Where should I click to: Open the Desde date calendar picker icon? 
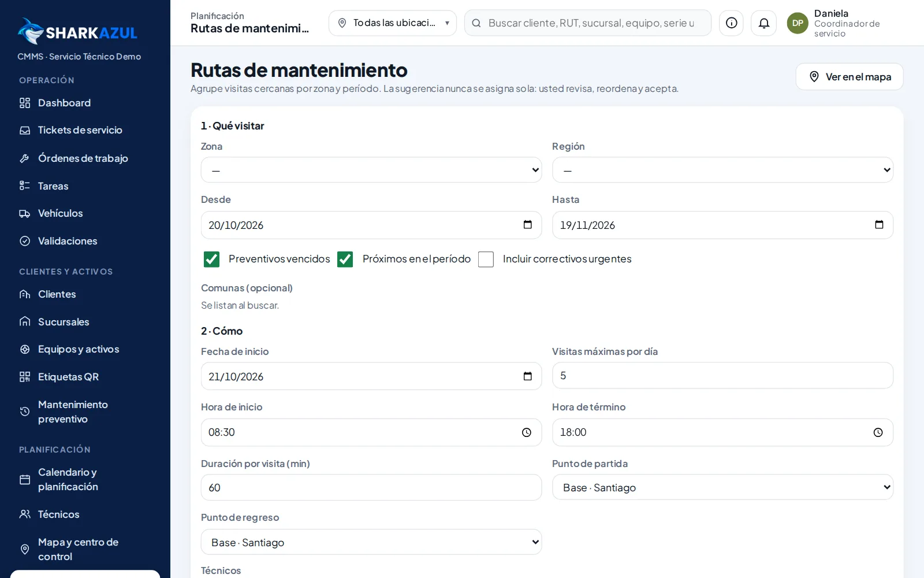(x=527, y=225)
